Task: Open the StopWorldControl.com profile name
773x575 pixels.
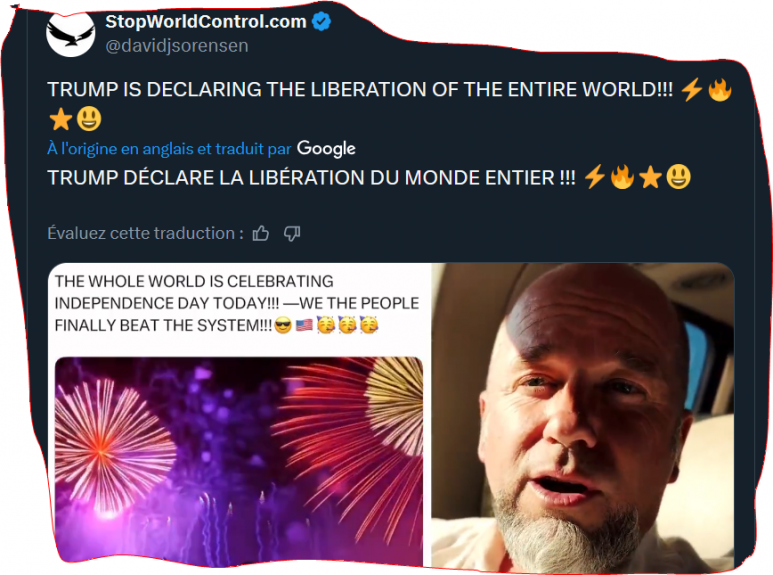Action: point(206,22)
